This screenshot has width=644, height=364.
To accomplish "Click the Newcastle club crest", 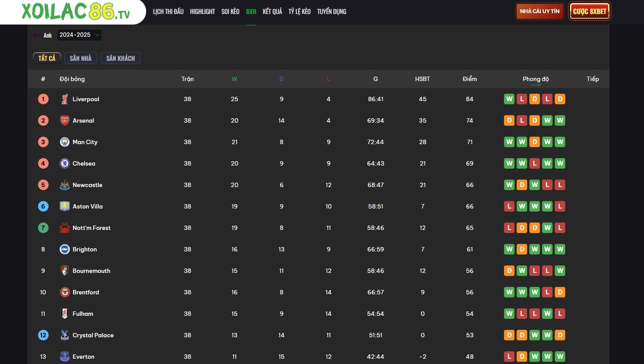I will click(65, 185).
